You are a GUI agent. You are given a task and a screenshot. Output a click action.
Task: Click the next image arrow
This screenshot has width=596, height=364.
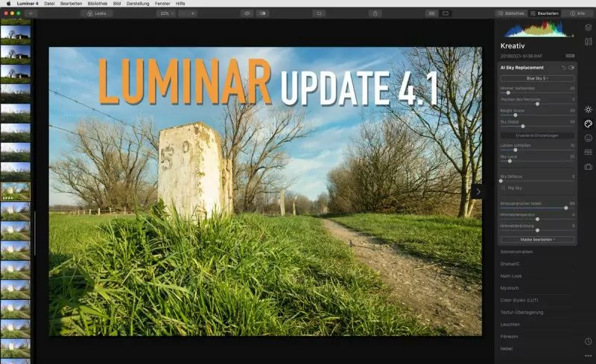click(478, 191)
